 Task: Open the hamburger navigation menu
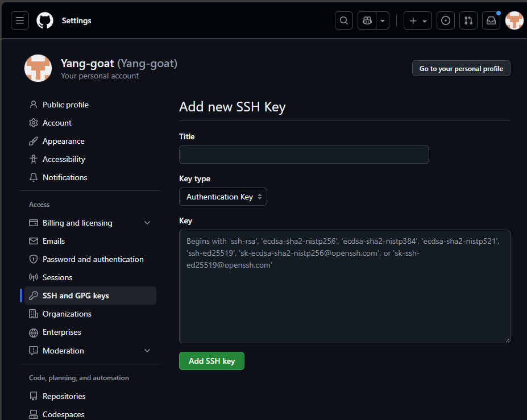20,20
